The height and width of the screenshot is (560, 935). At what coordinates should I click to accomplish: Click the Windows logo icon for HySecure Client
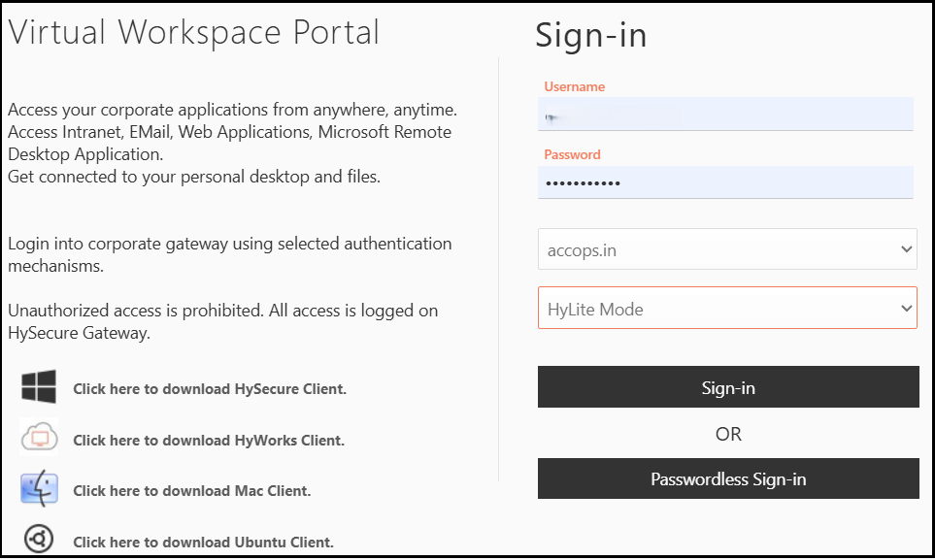39,386
